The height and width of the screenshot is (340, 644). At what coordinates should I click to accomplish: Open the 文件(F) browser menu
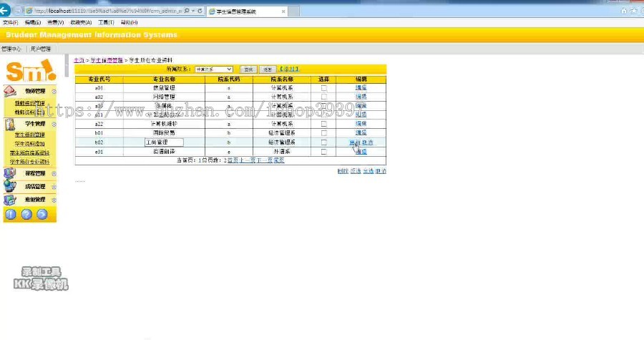point(10,23)
